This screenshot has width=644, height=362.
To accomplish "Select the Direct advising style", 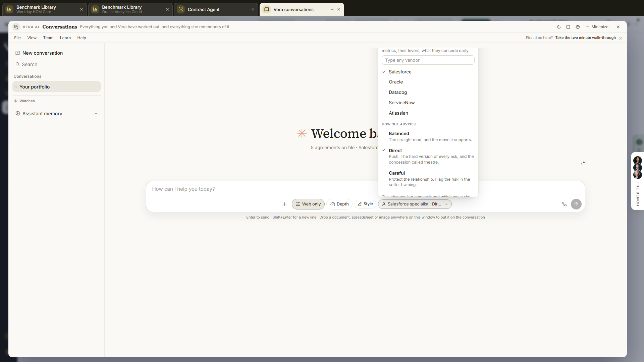I will click(x=428, y=156).
